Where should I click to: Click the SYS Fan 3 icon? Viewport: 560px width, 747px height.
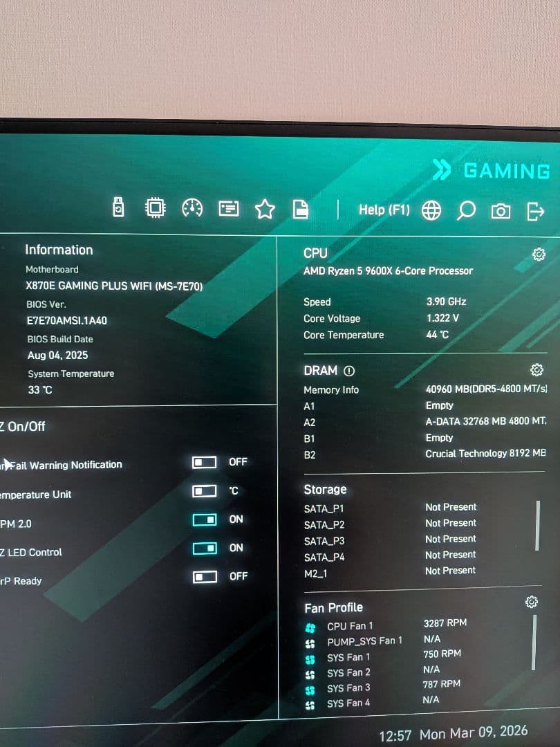click(x=310, y=690)
